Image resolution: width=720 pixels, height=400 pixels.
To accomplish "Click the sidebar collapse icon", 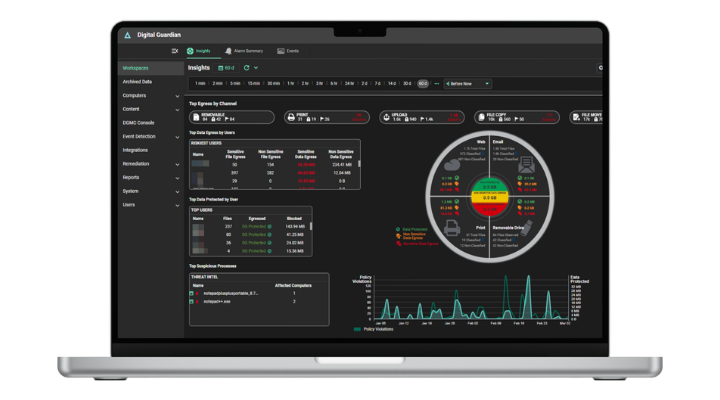I will [x=176, y=50].
